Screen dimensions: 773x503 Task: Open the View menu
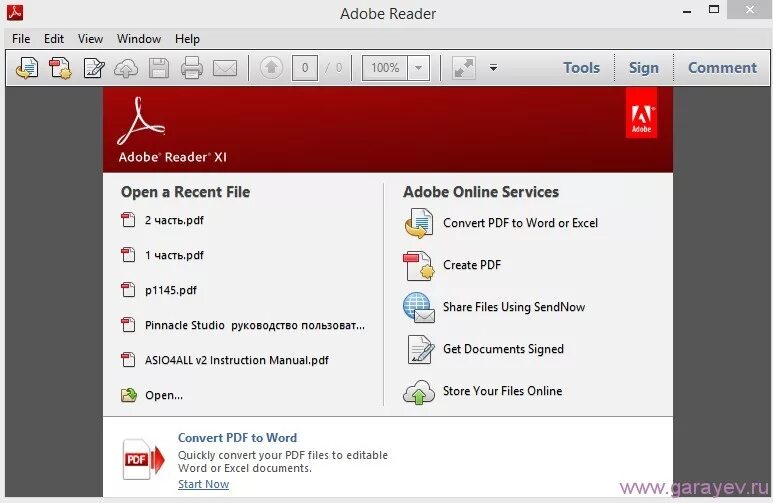(x=90, y=38)
